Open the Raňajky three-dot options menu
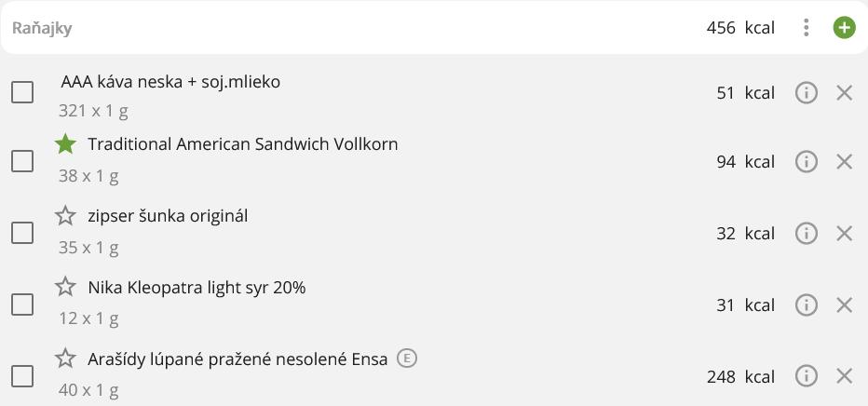The height and width of the screenshot is (406, 868). click(x=807, y=28)
